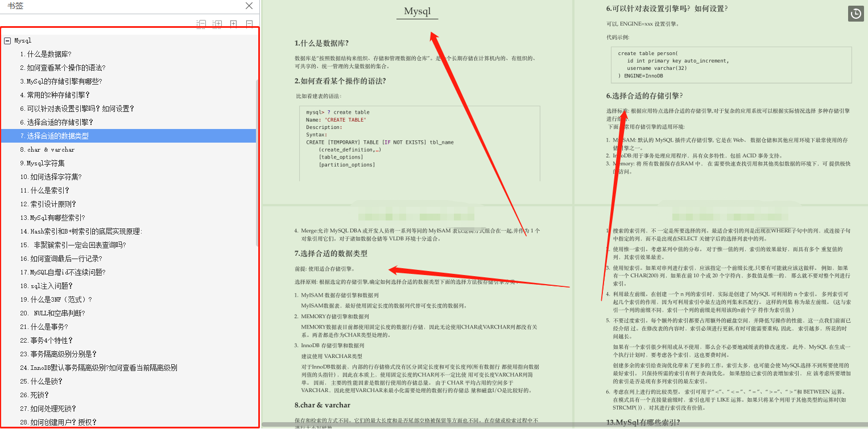868x429 pixels.
Task: Open bookmark 23.事务隔离级别分别是?
Action: [x=60, y=354]
